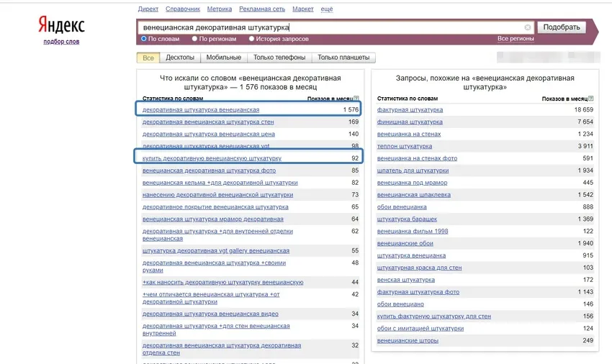Click the help icon in left table header

pos(356,99)
